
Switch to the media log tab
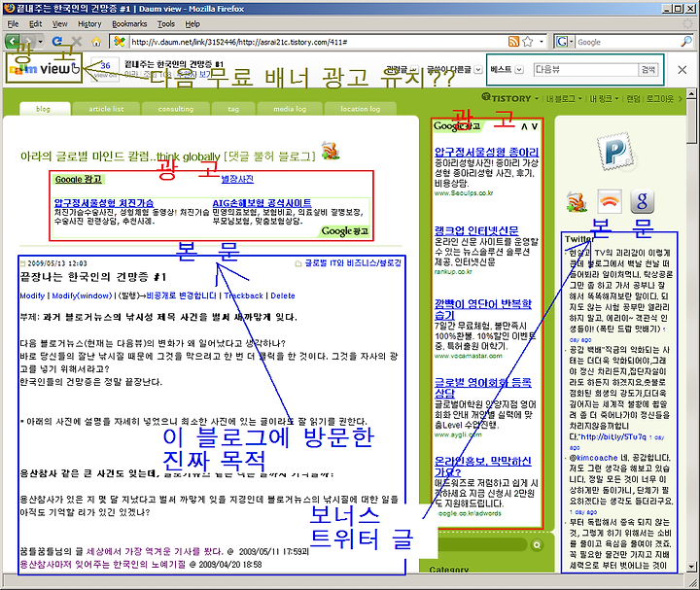click(290, 109)
